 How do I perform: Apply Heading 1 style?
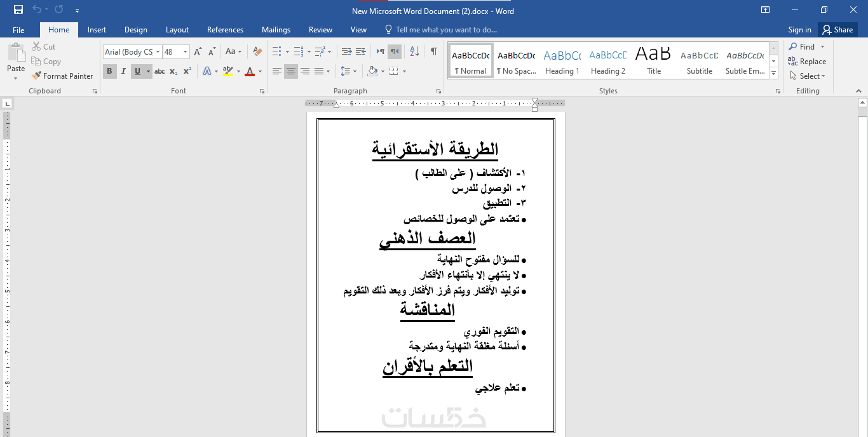(562, 61)
